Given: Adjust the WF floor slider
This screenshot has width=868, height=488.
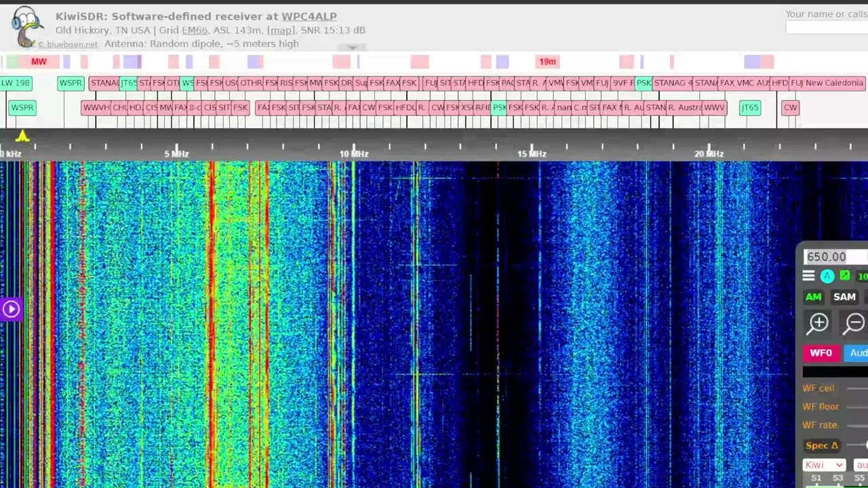Looking at the screenshot, I should [857, 407].
